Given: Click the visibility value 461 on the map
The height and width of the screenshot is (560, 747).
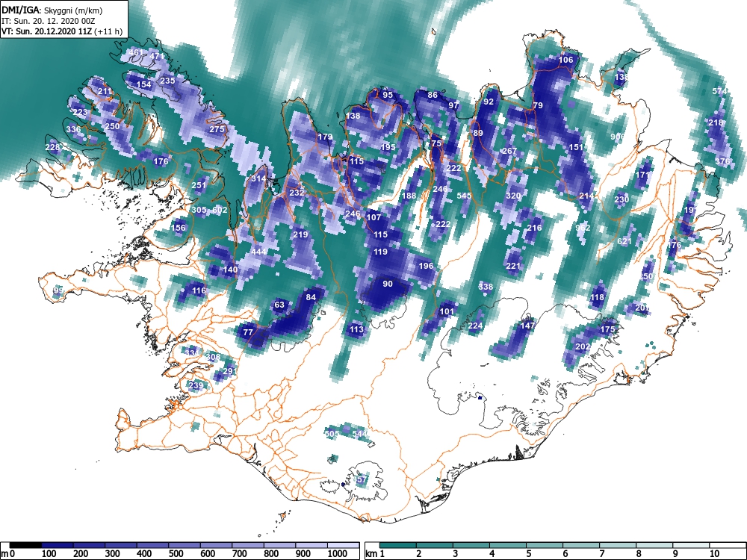Looking at the screenshot, I should coord(136,52).
